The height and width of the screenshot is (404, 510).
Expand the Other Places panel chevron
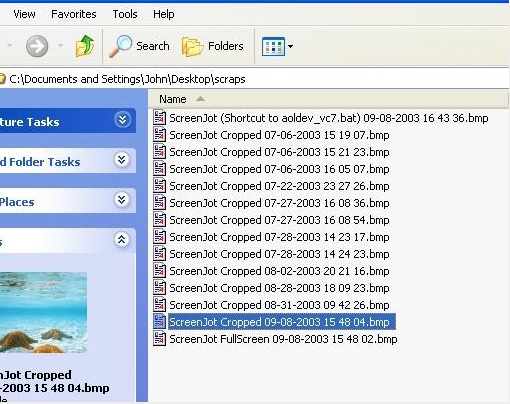(x=122, y=199)
